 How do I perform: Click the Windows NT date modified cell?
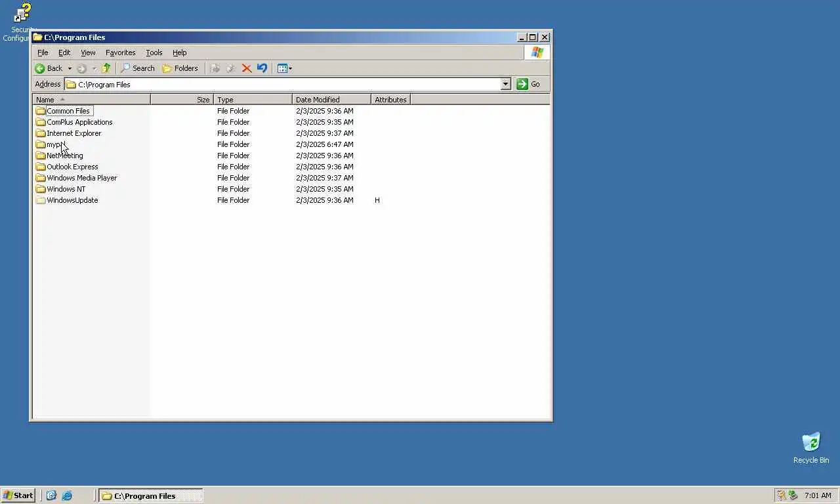(325, 189)
